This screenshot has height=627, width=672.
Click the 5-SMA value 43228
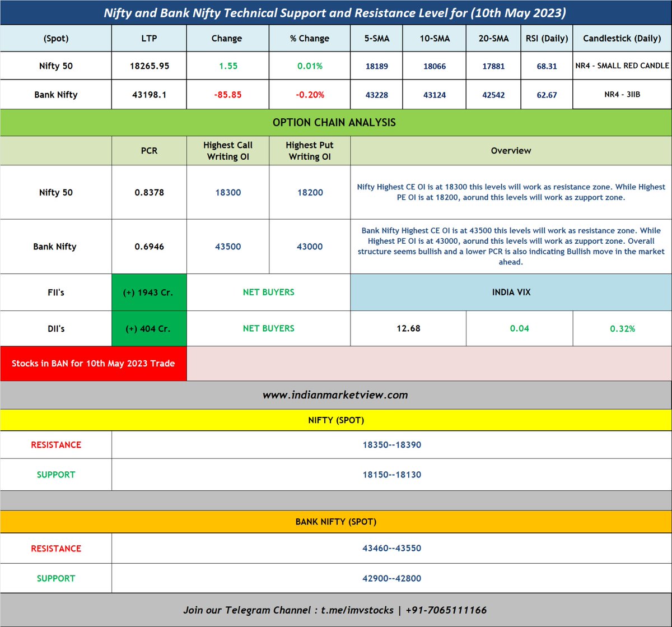pos(377,95)
